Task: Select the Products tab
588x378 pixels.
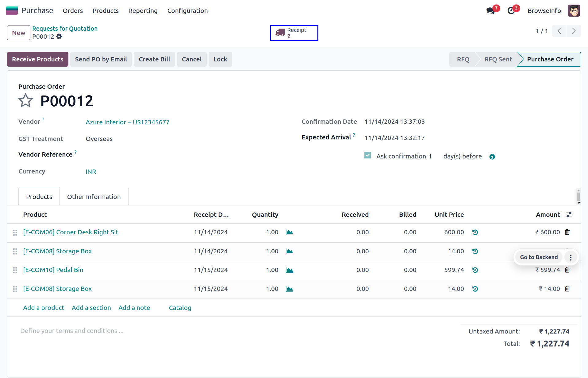Action: (39, 197)
